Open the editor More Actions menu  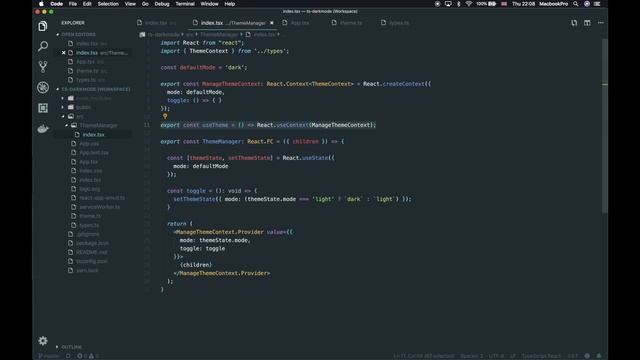pos(600,23)
